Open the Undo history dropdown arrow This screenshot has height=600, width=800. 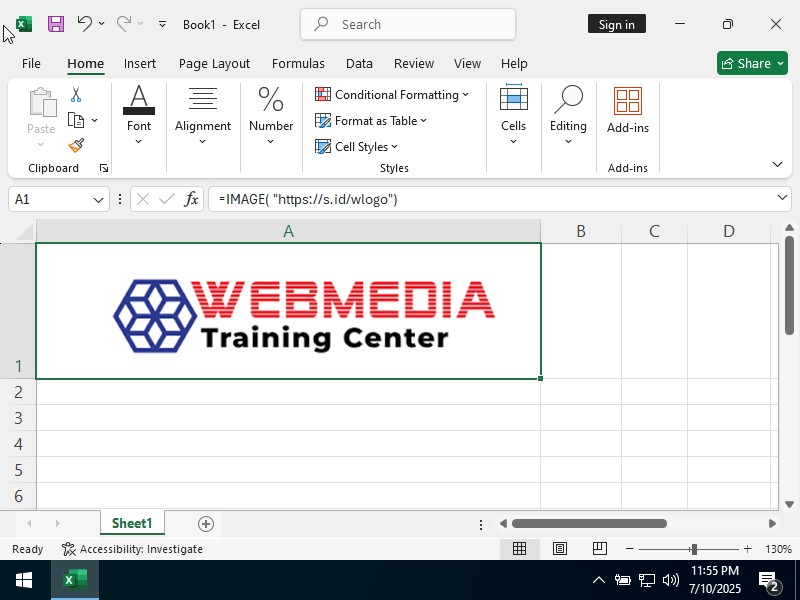coord(102,23)
